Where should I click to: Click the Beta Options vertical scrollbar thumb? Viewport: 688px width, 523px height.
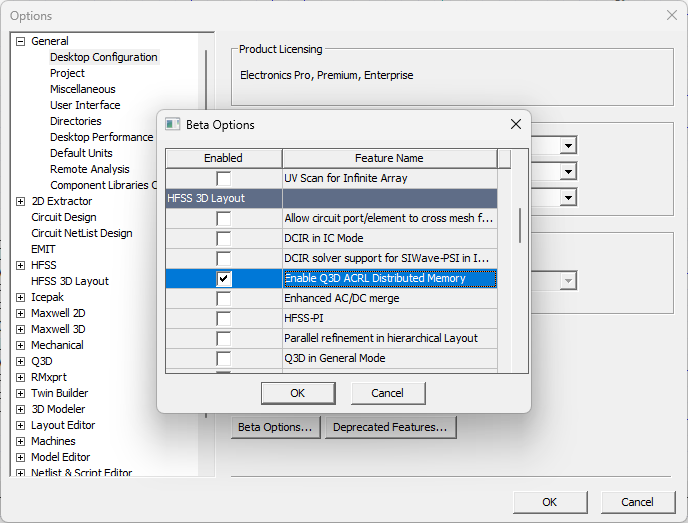click(x=520, y=226)
